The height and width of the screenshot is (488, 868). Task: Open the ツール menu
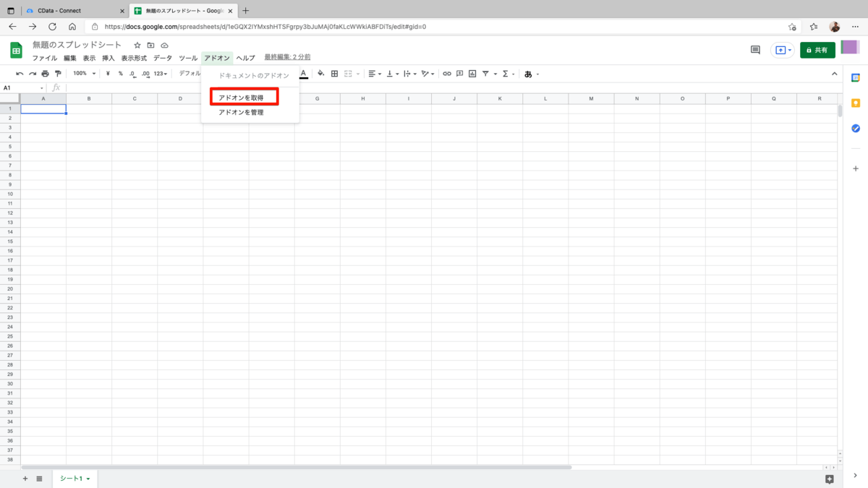(x=188, y=58)
